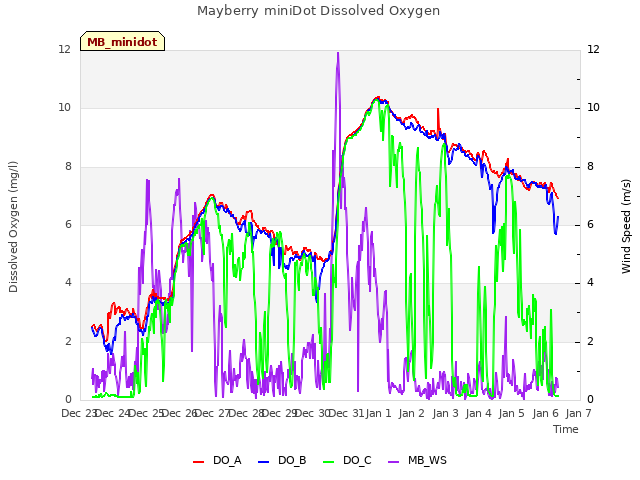This screenshot has width=640, height=480.
Task: Click the red DO_A spike near Jan 3
Action: pyautogui.click(x=438, y=109)
